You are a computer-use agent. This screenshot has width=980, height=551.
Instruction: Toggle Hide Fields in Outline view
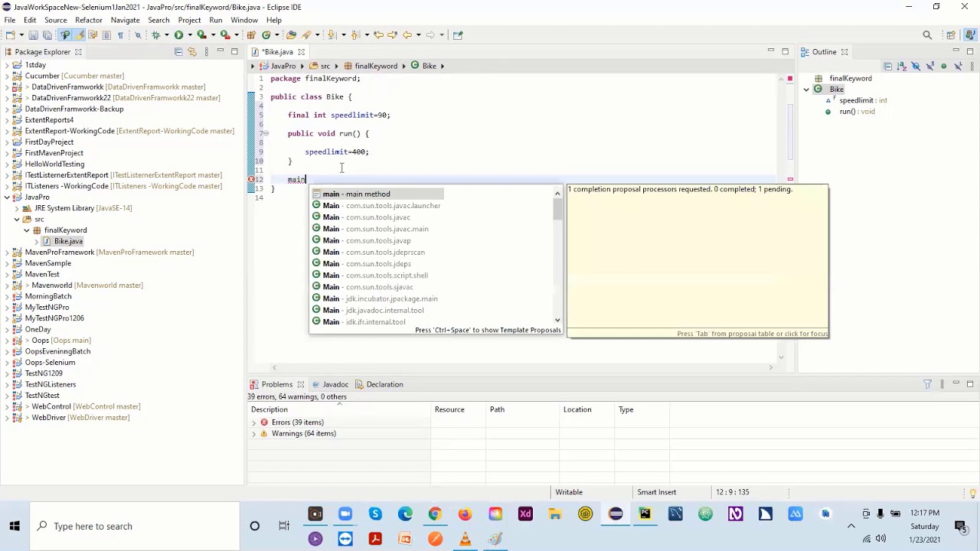[x=916, y=66]
